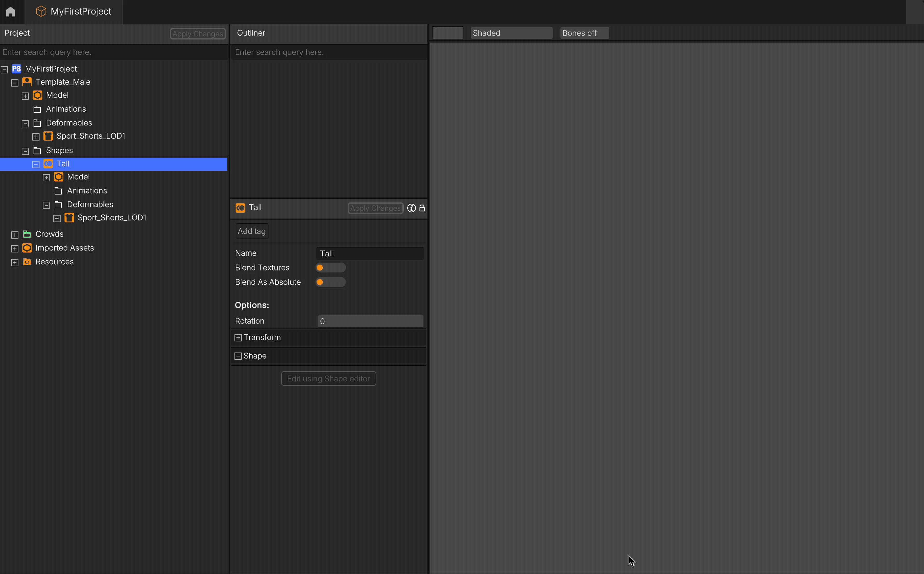Select the Imported Assets tree label

65,248
